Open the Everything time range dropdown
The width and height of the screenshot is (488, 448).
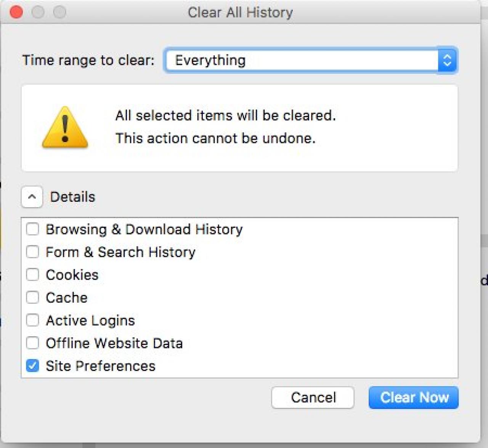coord(302,60)
